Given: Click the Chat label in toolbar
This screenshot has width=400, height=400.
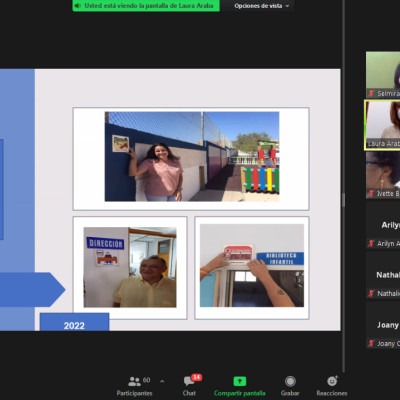Looking at the screenshot, I should [189, 393].
